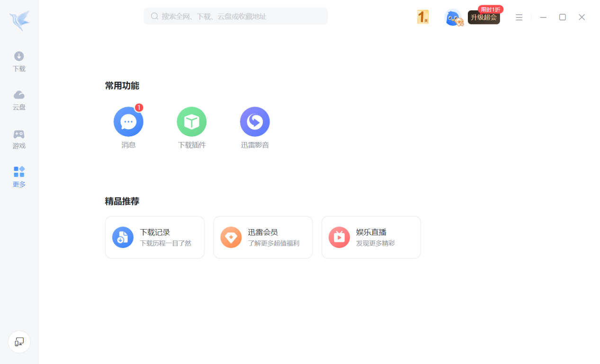The image size is (600, 364).
Task: Click the user avatar at top right
Action: pyautogui.click(x=453, y=17)
